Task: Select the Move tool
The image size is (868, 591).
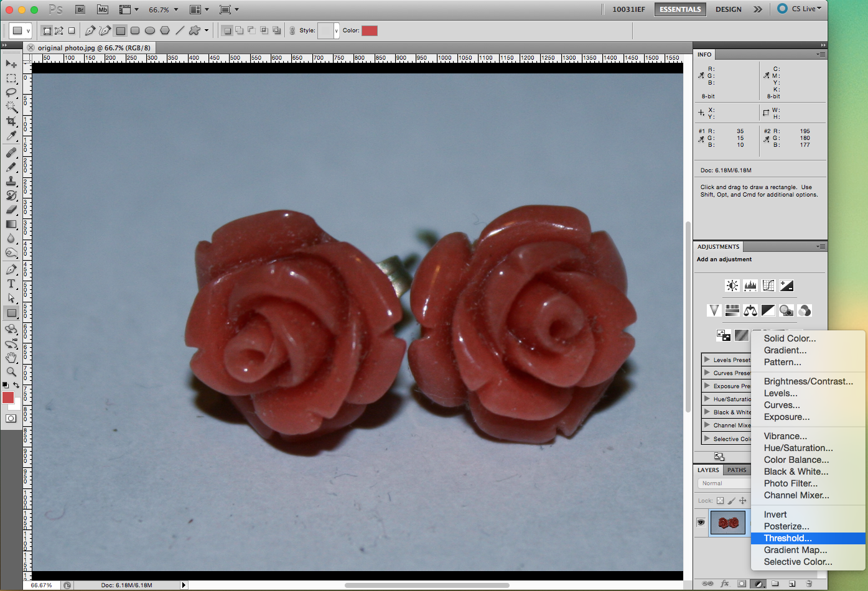Action: tap(11, 63)
